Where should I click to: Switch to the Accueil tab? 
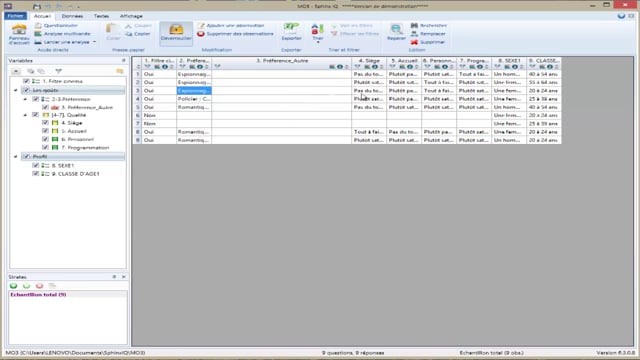pos(42,16)
